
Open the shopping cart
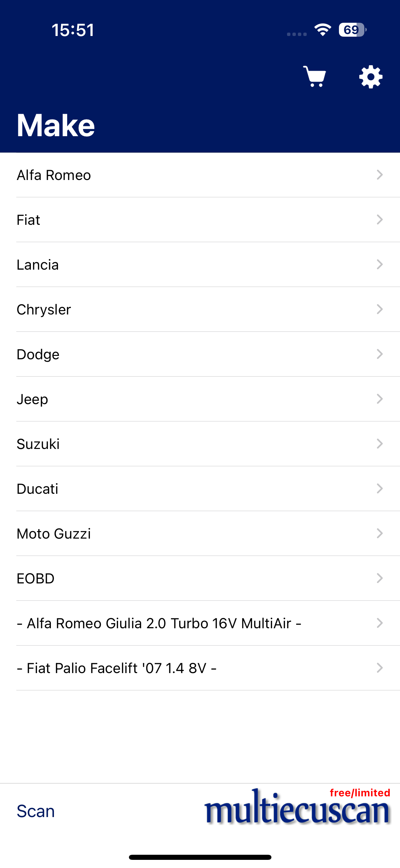tap(315, 77)
